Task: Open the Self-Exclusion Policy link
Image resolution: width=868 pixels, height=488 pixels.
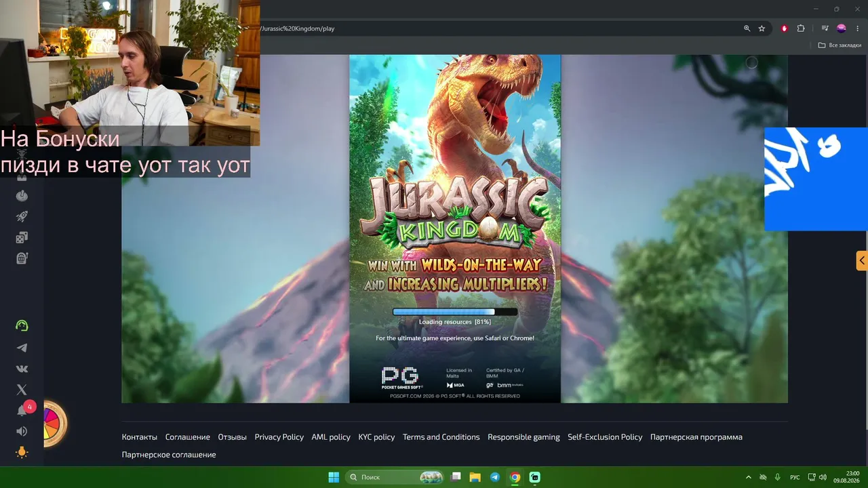Action: coord(605,437)
